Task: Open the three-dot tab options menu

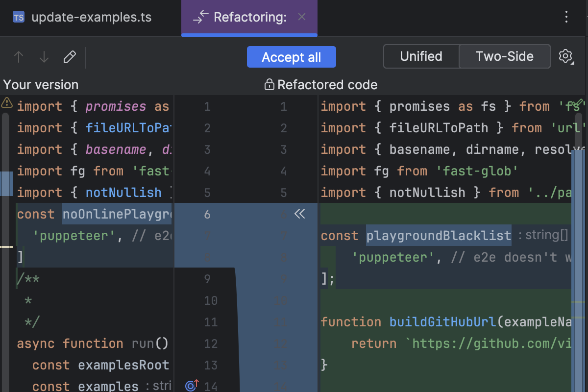Action: coord(566,17)
